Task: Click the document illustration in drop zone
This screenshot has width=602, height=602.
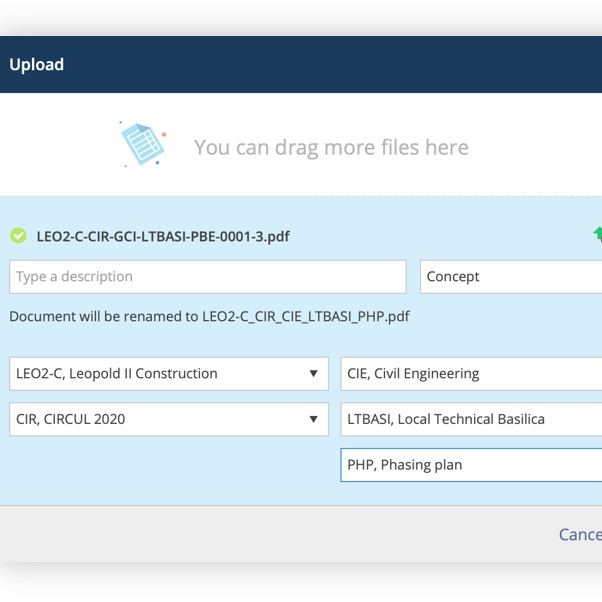Action: tap(143, 144)
